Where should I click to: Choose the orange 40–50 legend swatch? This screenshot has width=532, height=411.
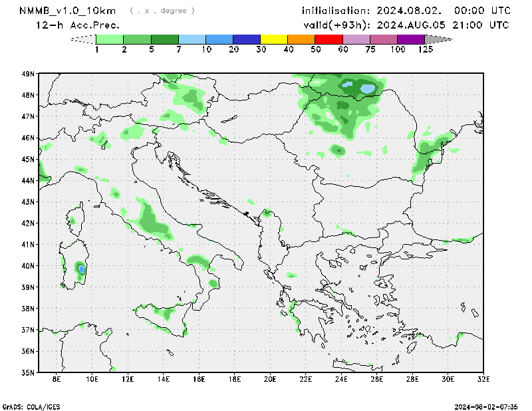tap(301, 39)
